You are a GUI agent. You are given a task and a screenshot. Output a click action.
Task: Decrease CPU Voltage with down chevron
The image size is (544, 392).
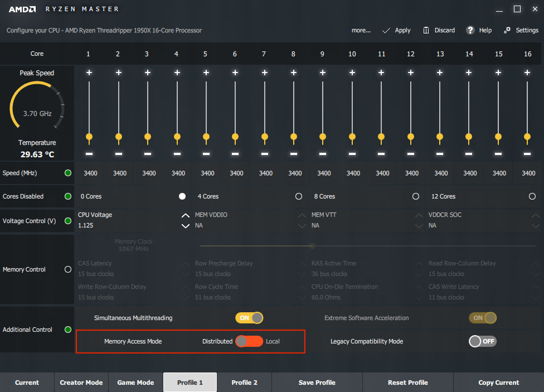coord(186,226)
